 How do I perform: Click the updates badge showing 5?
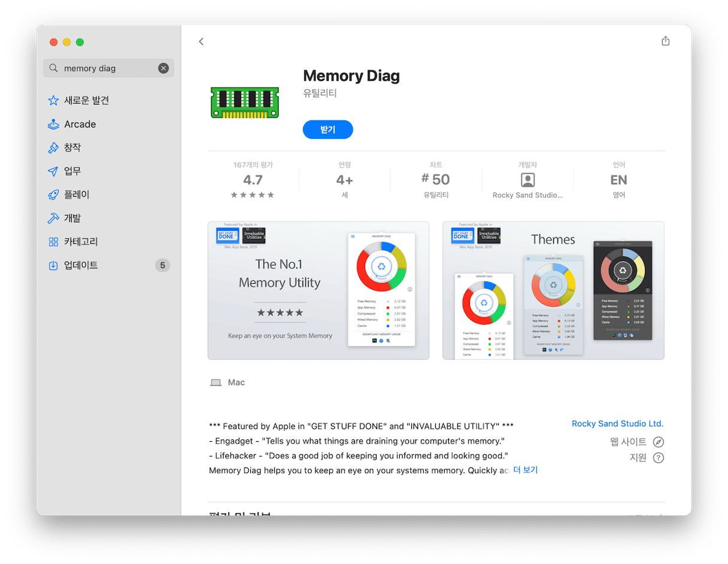point(162,265)
